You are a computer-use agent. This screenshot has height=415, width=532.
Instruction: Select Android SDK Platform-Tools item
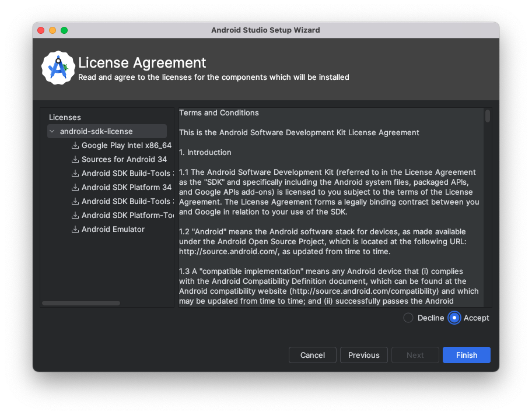[128, 215]
